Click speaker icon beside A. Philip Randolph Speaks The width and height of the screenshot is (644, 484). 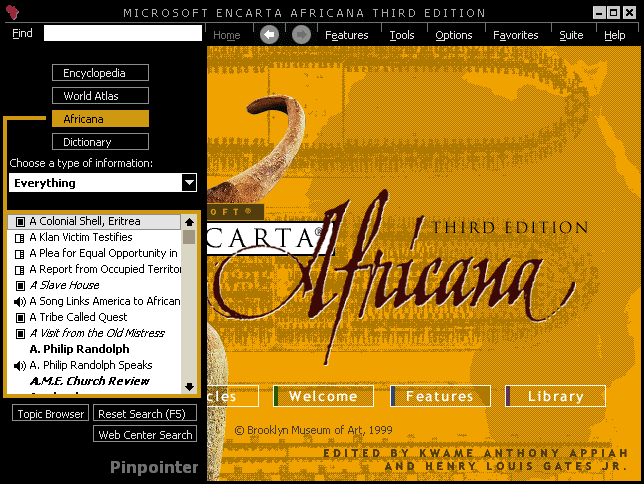pyautogui.click(x=20, y=366)
